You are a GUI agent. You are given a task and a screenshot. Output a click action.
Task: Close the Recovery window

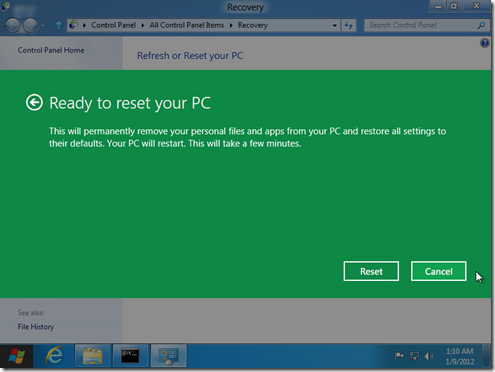476,6
